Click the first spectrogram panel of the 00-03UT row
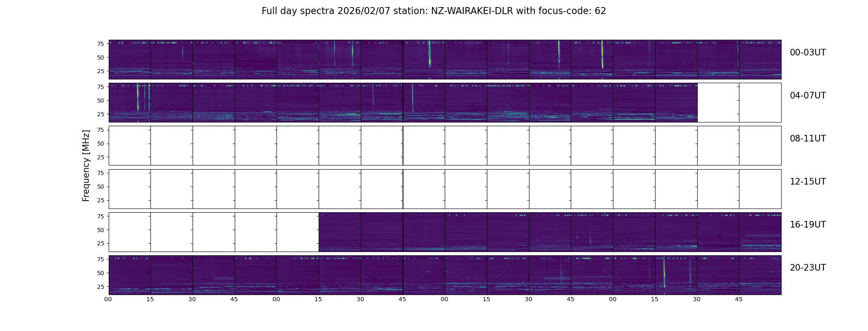868x331 pixels. 129,60
